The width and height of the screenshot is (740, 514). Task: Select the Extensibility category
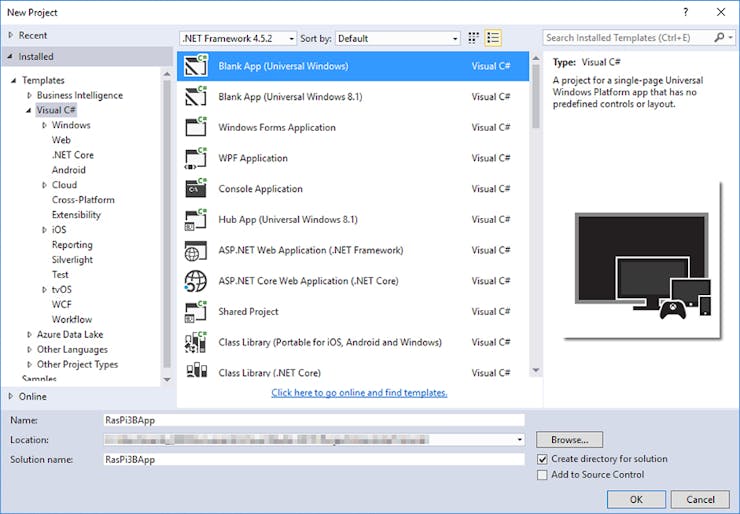pyautogui.click(x=76, y=215)
